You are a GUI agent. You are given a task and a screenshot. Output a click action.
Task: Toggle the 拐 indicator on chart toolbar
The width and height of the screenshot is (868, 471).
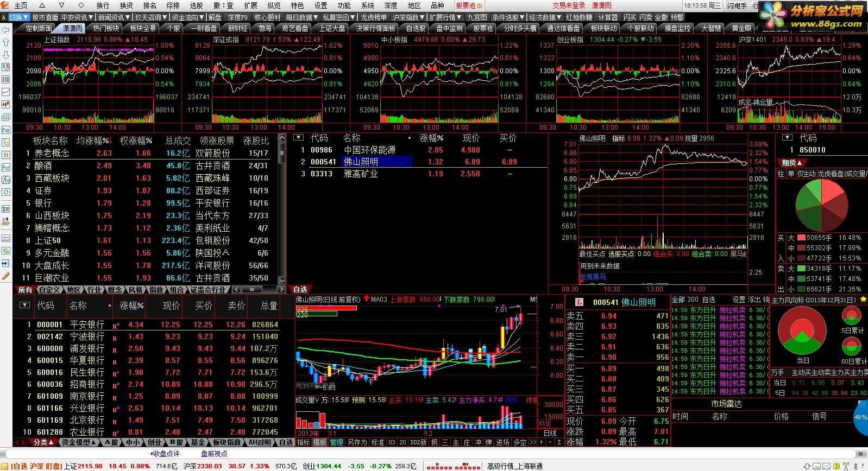[435, 442]
